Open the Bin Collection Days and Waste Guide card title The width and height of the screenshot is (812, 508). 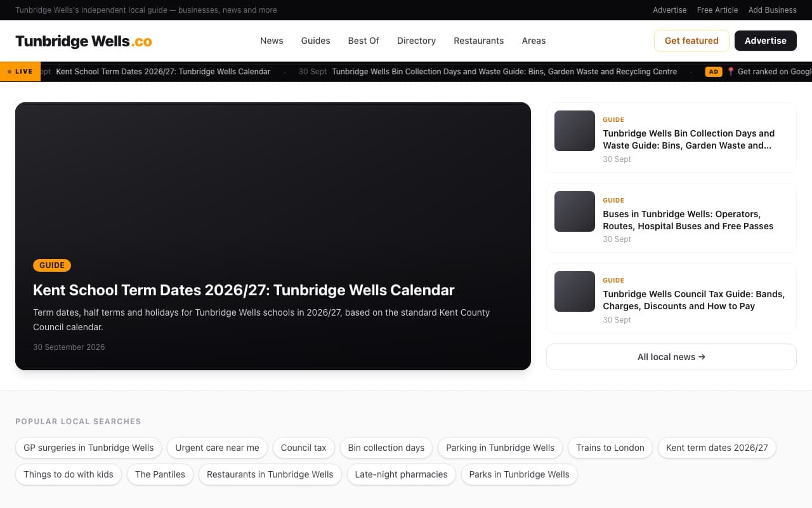[689, 140]
